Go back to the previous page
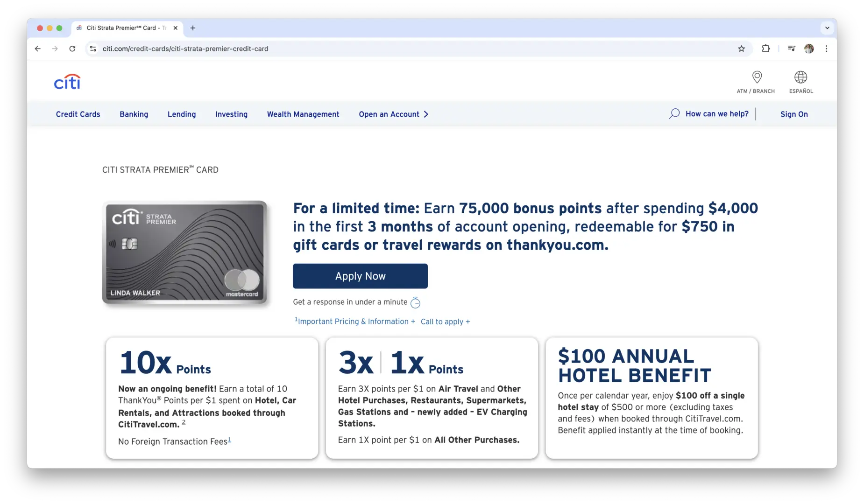 click(38, 49)
